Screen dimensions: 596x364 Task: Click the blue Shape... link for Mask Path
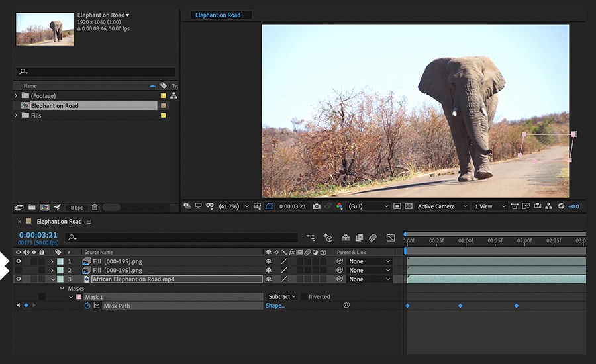(x=275, y=306)
